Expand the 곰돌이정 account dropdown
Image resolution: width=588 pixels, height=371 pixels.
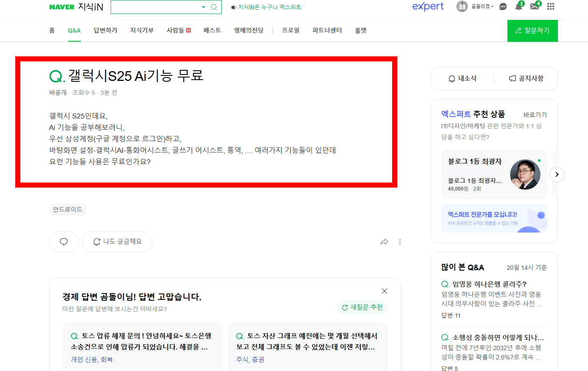[x=482, y=6]
